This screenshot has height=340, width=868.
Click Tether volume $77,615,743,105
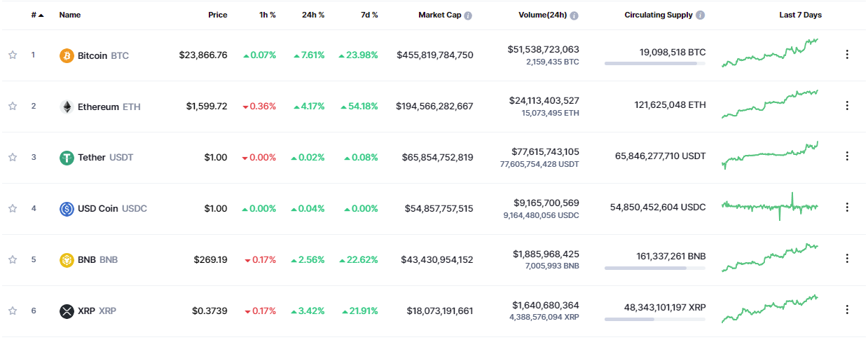[544, 151]
